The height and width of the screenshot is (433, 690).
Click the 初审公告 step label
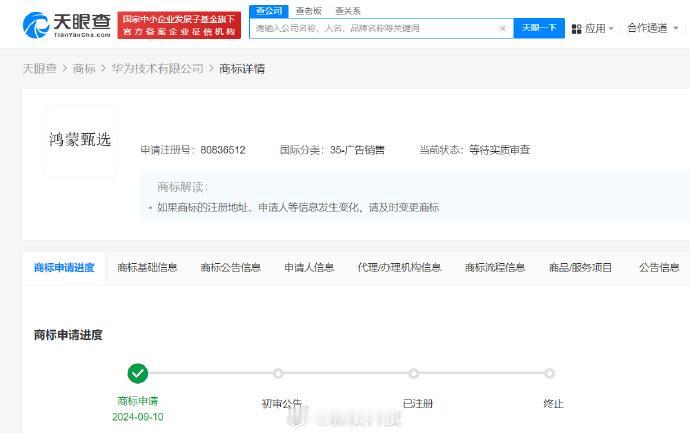282,404
